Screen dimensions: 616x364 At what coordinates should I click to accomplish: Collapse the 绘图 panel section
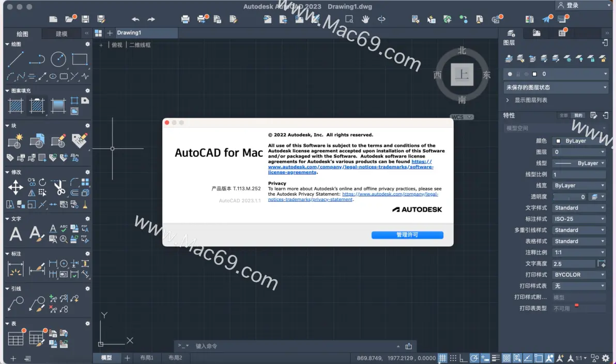(x=7, y=44)
